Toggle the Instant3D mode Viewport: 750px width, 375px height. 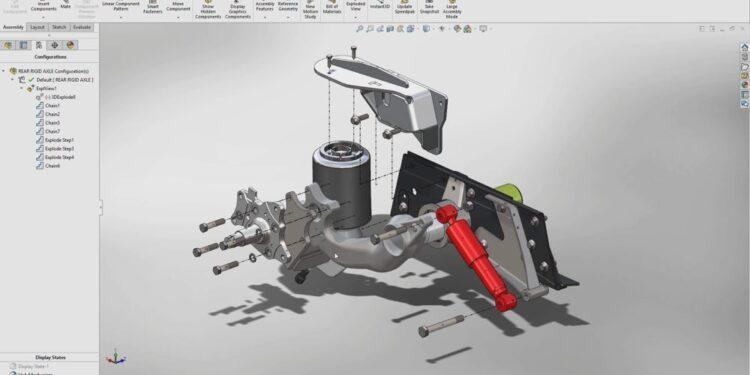[x=380, y=5]
